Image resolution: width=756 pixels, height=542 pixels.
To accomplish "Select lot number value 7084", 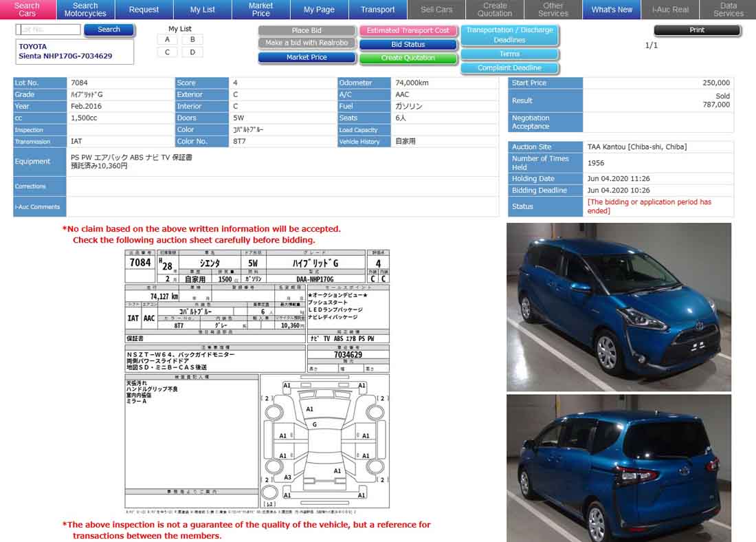I will coord(79,83).
